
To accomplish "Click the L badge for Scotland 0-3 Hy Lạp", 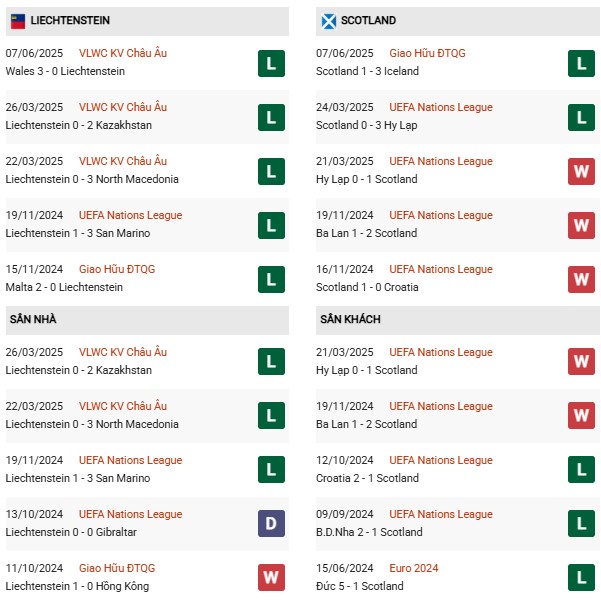I will 581,117.
